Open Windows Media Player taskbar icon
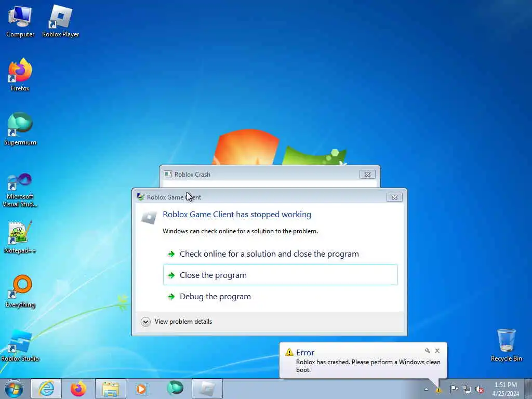 coord(141,389)
